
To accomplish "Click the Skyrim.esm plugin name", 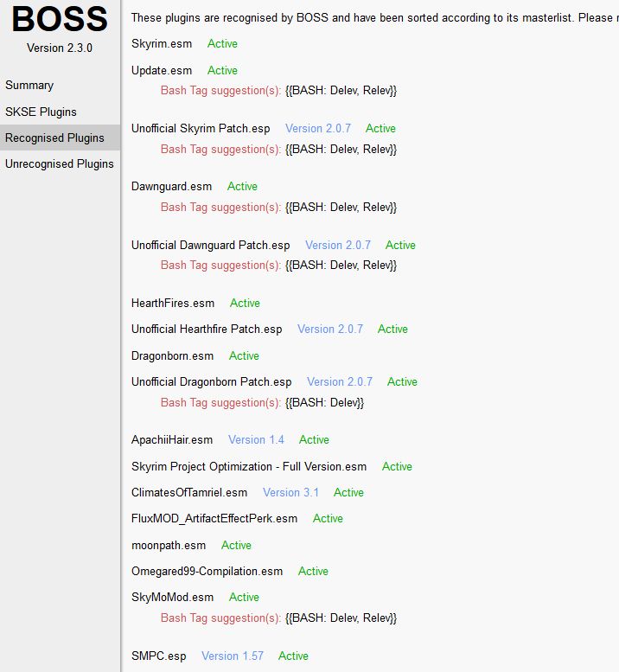I will (x=162, y=44).
